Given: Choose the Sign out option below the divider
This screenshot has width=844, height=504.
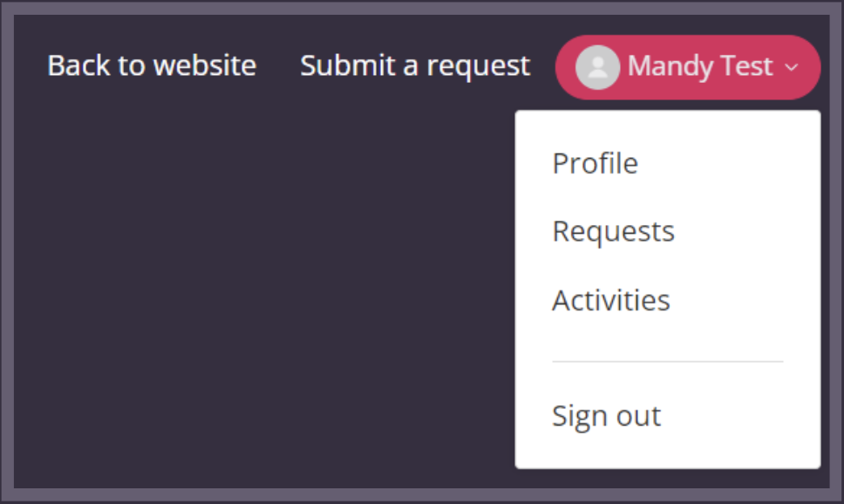Looking at the screenshot, I should coord(606,416).
